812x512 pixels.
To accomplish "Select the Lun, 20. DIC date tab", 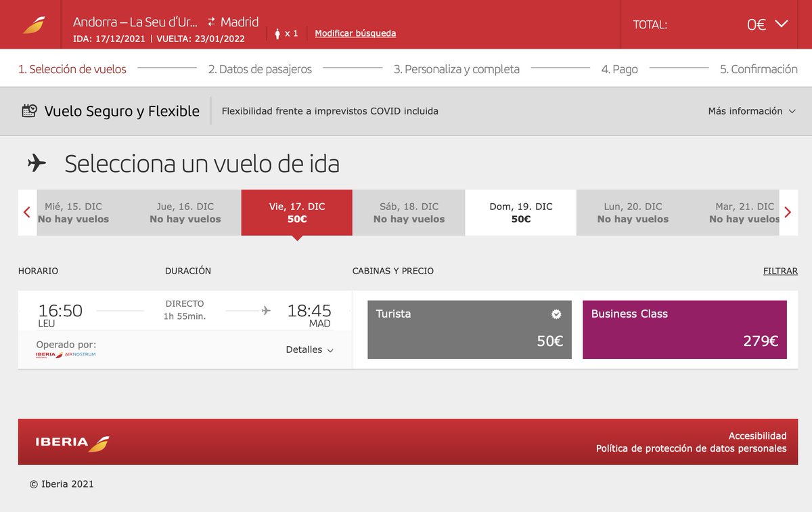I will (633, 213).
